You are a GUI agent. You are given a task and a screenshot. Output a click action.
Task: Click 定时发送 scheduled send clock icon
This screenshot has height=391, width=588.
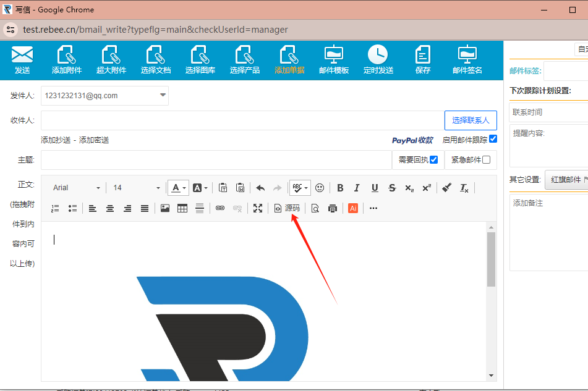point(378,59)
